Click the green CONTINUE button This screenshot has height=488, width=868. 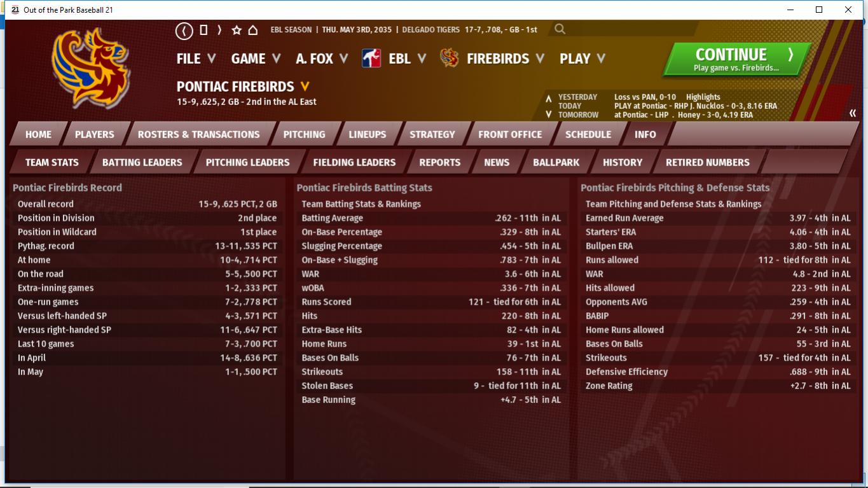(x=737, y=59)
